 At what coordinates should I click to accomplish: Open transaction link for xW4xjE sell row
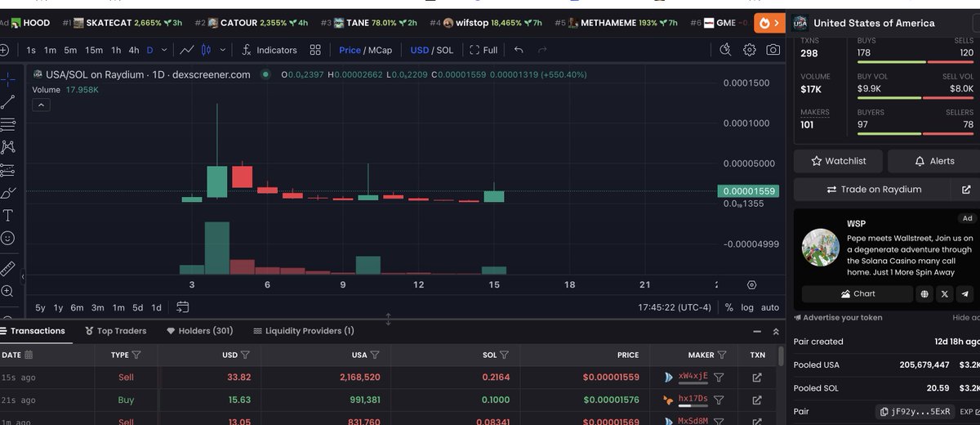pyautogui.click(x=756, y=378)
